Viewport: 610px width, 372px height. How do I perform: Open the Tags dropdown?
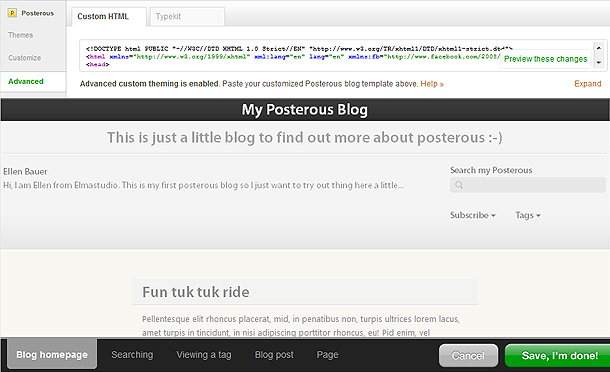coord(528,215)
